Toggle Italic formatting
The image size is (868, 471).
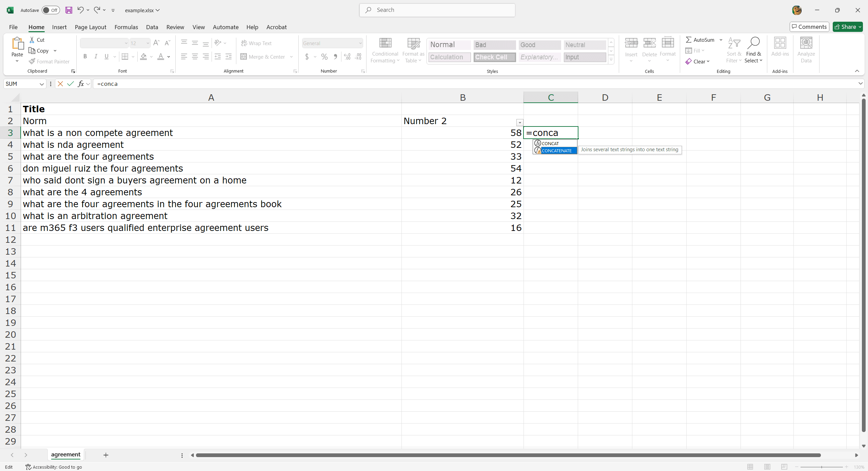pyautogui.click(x=96, y=57)
